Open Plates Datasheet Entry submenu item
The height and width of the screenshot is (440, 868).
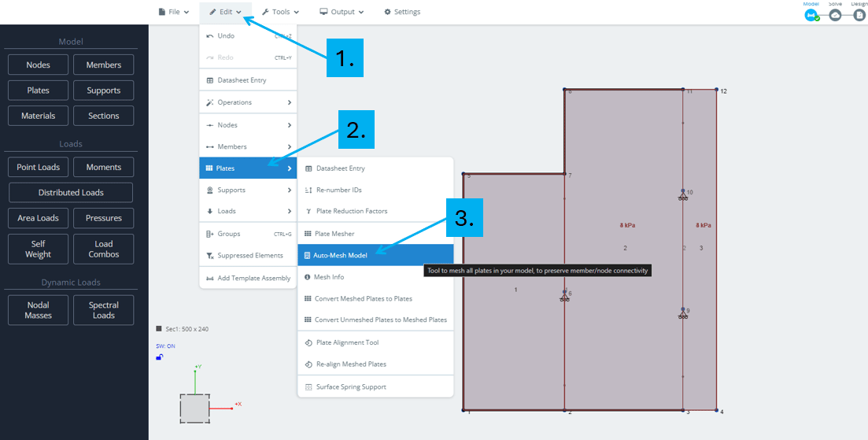pyautogui.click(x=375, y=168)
